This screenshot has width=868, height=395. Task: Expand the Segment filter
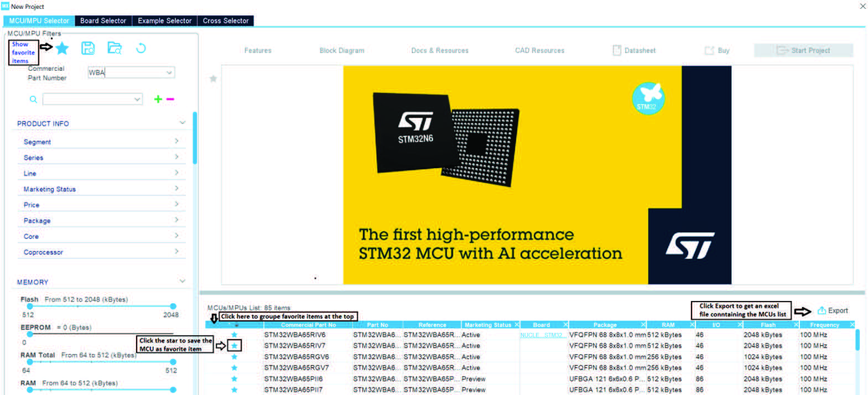[176, 142]
